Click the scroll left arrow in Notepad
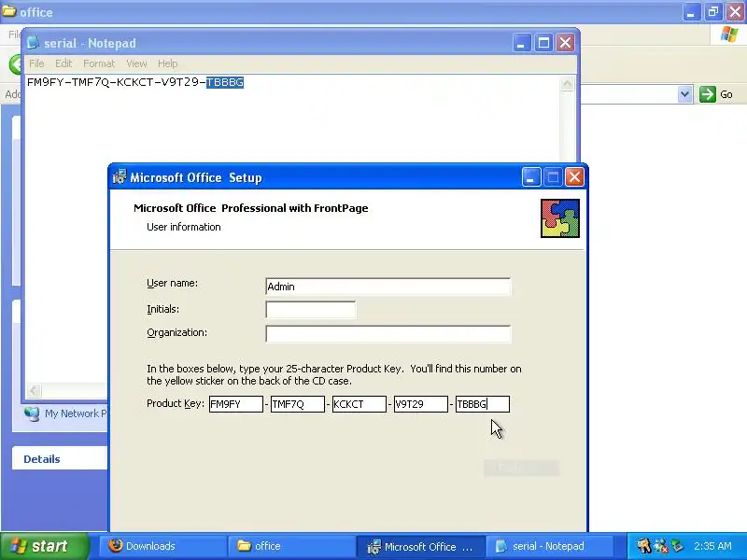This screenshot has height=560, width=747. (34, 391)
